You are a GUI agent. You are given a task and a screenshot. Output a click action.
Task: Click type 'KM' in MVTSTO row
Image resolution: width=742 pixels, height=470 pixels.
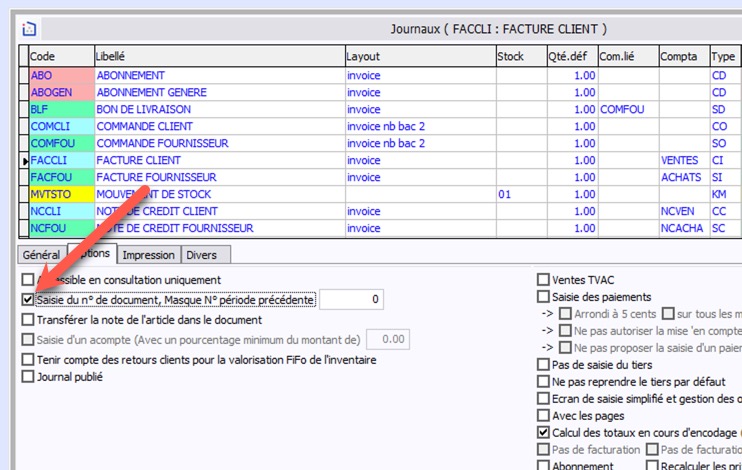pos(725,195)
